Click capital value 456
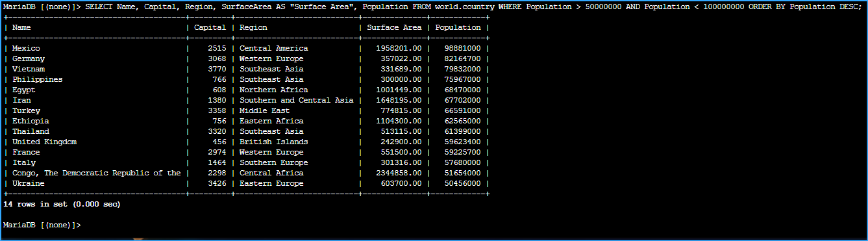This screenshot has width=868, height=241. (219, 142)
